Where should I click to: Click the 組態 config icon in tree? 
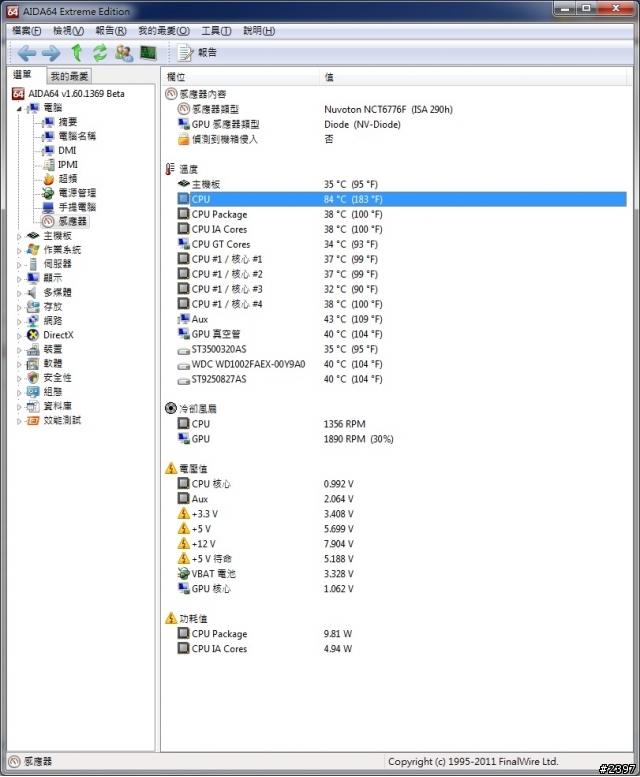(x=33, y=392)
